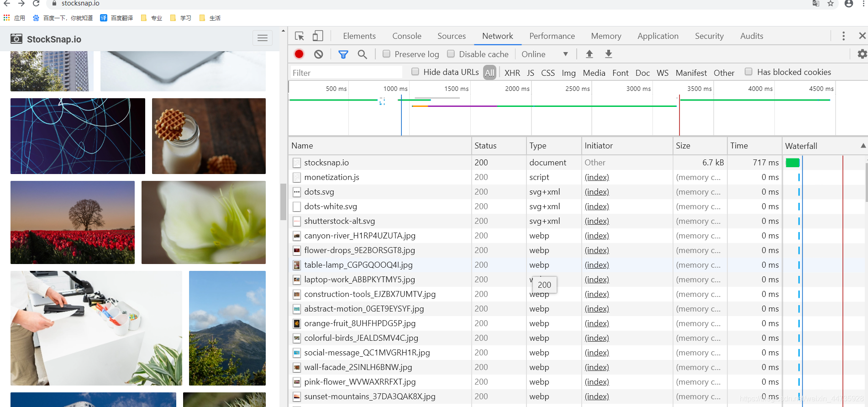This screenshot has width=868, height=407.
Task: Switch to the Console tab
Action: pos(407,36)
